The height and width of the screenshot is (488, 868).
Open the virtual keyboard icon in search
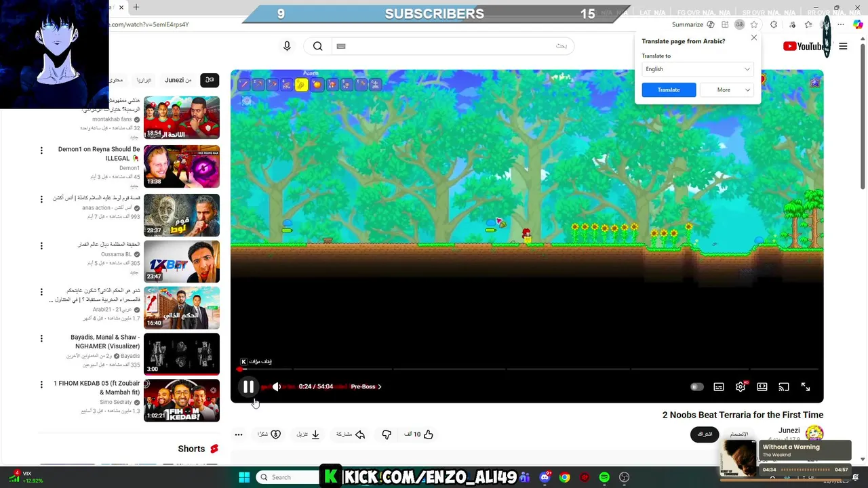(x=341, y=46)
